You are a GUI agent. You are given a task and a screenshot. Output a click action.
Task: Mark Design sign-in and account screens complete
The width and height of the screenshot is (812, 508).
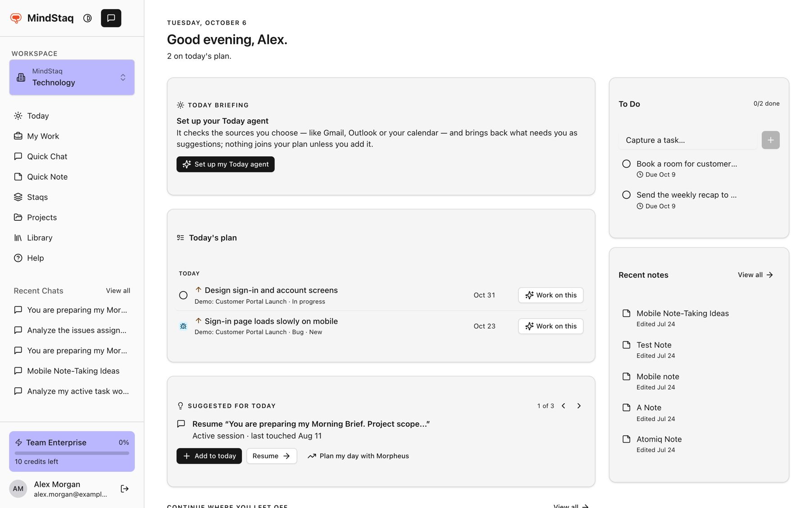coord(183,295)
